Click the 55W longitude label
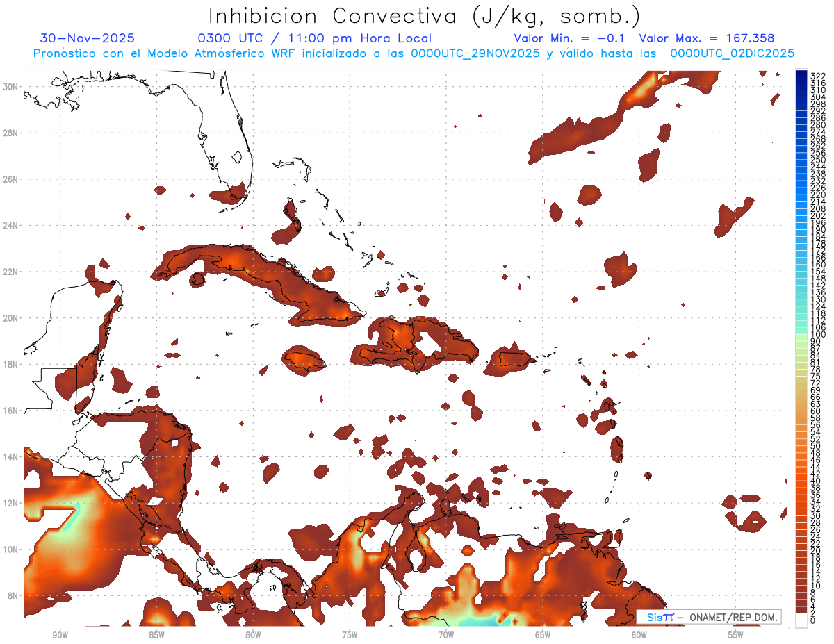 (735, 635)
